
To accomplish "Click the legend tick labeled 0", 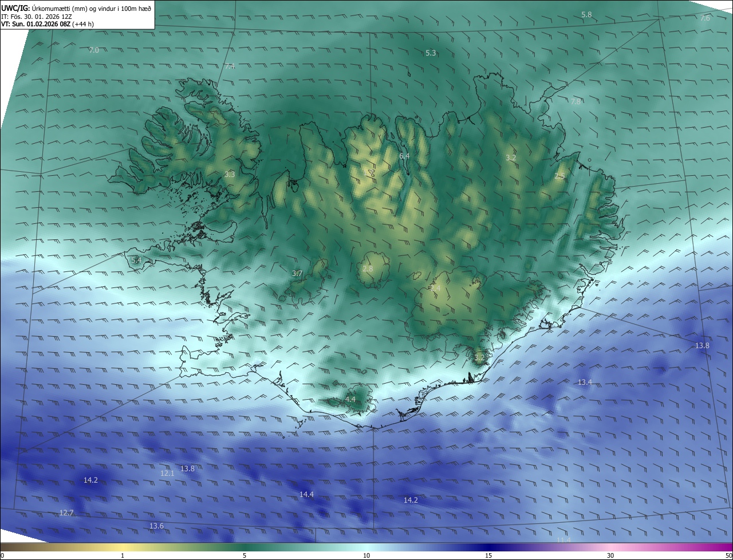I will click(x=2, y=555).
